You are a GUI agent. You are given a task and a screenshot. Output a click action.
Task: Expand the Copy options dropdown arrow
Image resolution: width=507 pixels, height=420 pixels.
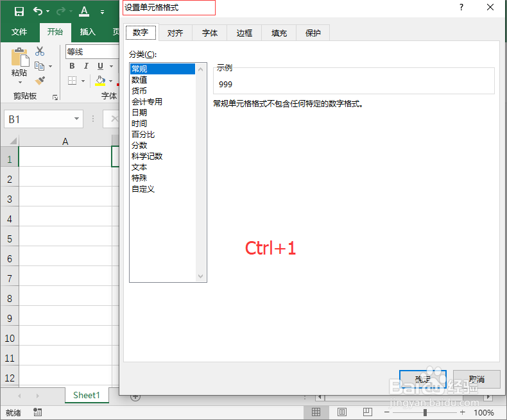(x=51, y=66)
